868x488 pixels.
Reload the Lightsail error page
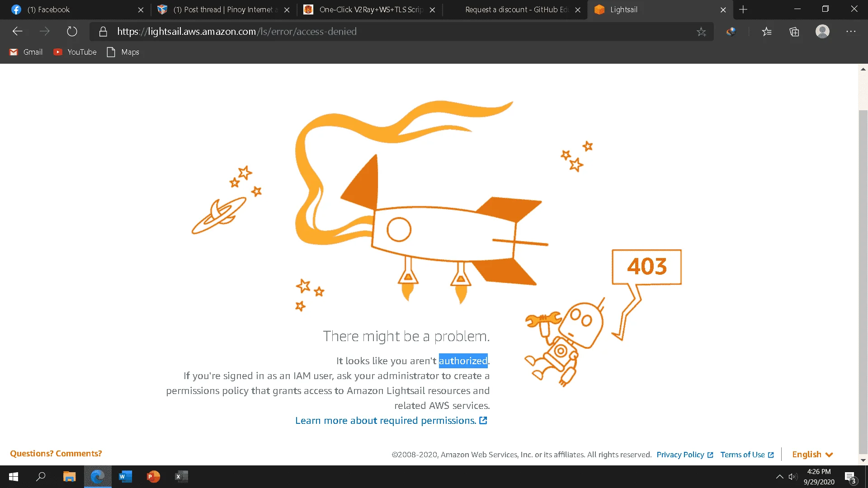(72, 32)
